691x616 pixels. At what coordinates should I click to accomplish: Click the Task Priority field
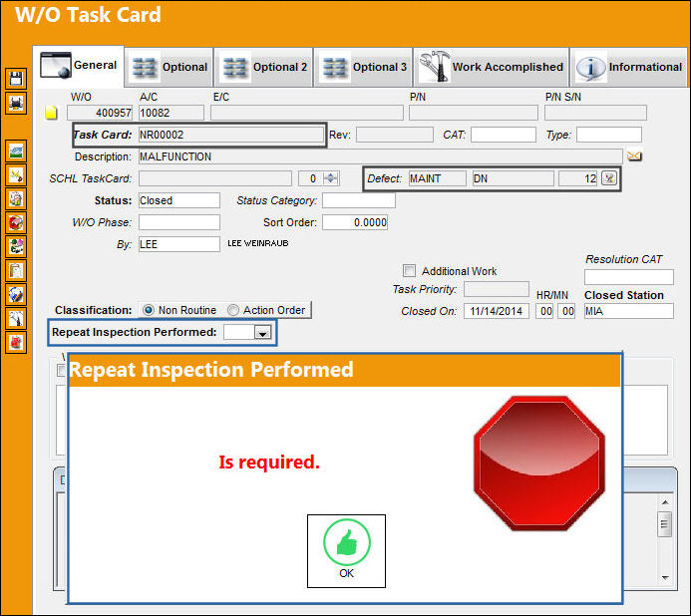pos(497,289)
